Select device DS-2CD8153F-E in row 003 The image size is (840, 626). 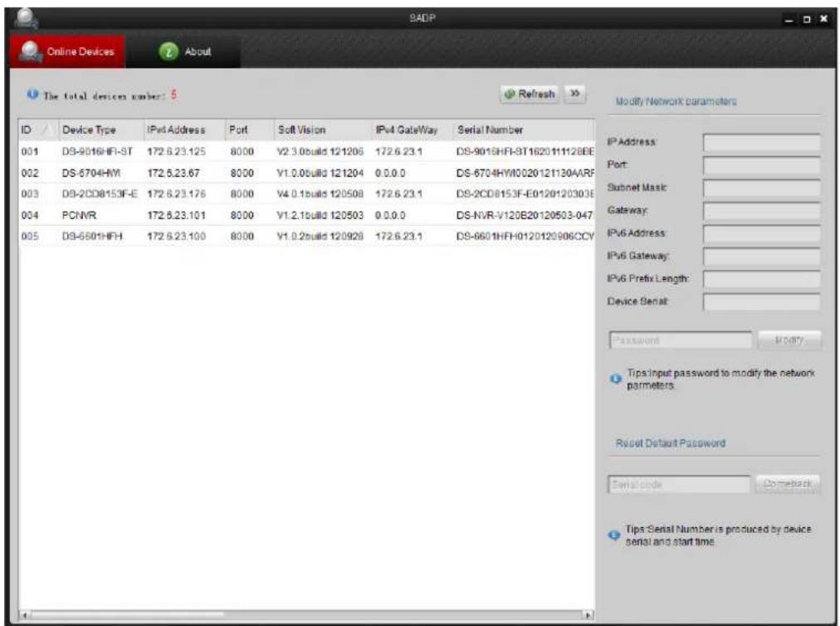point(306,194)
